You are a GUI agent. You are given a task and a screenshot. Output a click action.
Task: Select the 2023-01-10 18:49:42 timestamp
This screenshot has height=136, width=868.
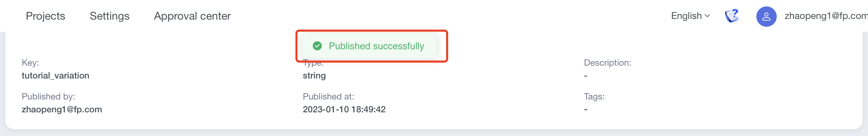pos(344,109)
